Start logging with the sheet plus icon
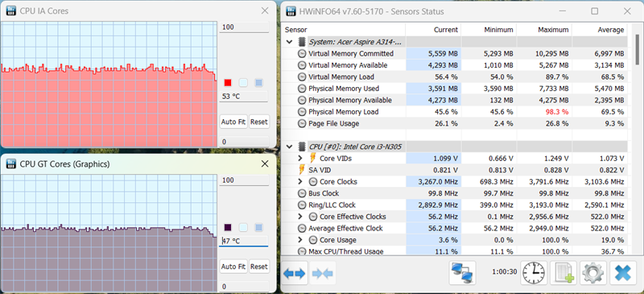Image resolution: width=644 pixels, height=294 pixels. point(563,272)
